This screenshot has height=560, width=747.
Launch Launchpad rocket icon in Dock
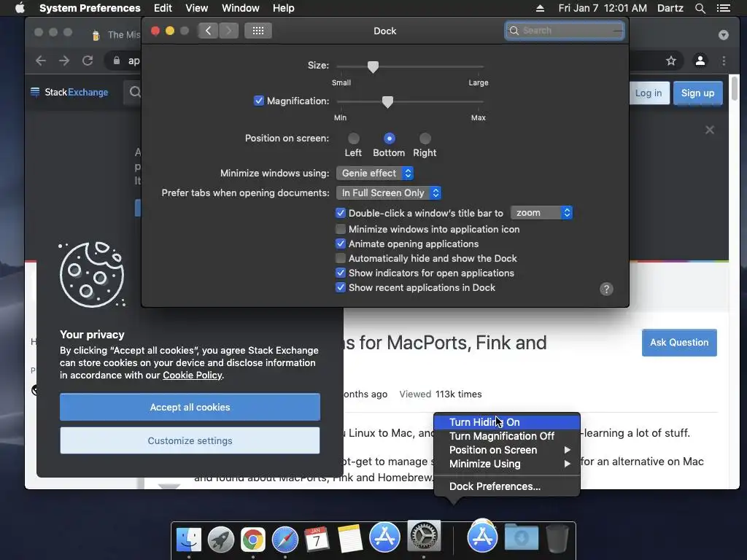(220, 539)
